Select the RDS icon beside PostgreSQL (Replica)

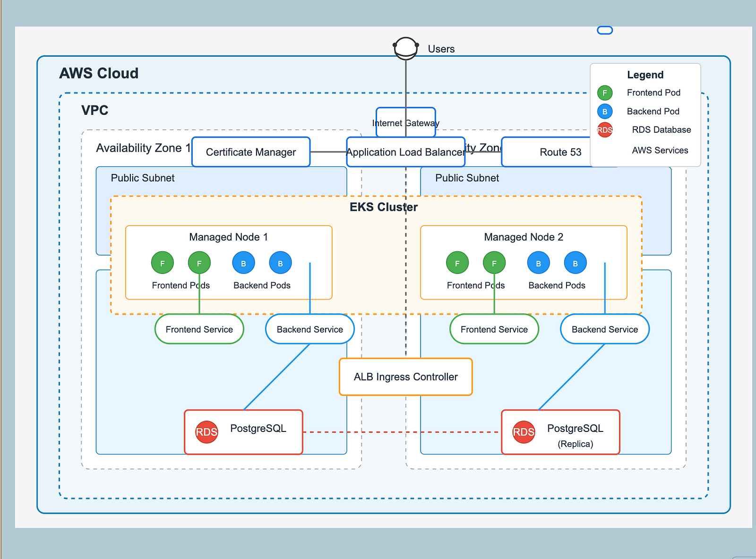coord(524,432)
